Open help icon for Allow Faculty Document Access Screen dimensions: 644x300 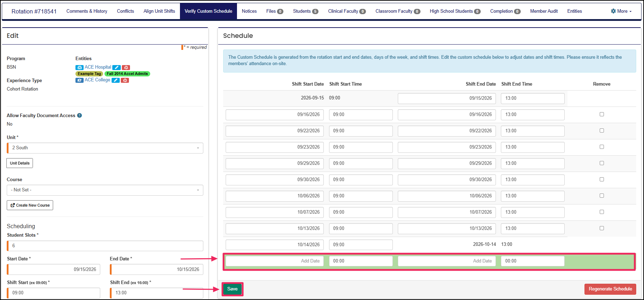point(80,115)
